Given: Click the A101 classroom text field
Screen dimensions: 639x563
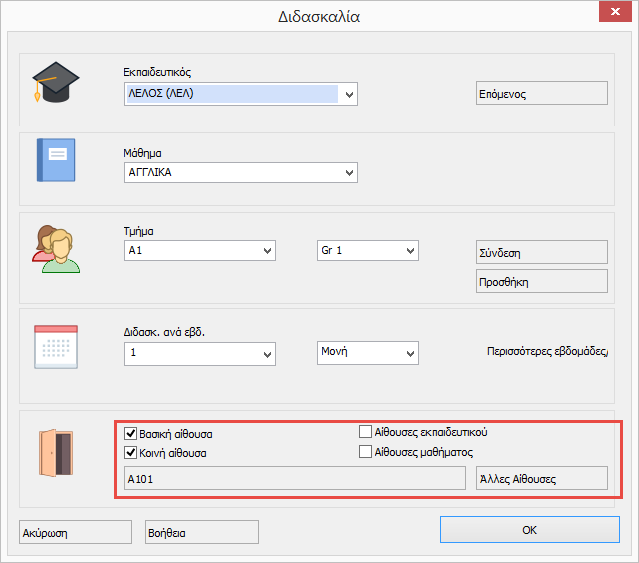Looking at the screenshot, I should [x=295, y=479].
